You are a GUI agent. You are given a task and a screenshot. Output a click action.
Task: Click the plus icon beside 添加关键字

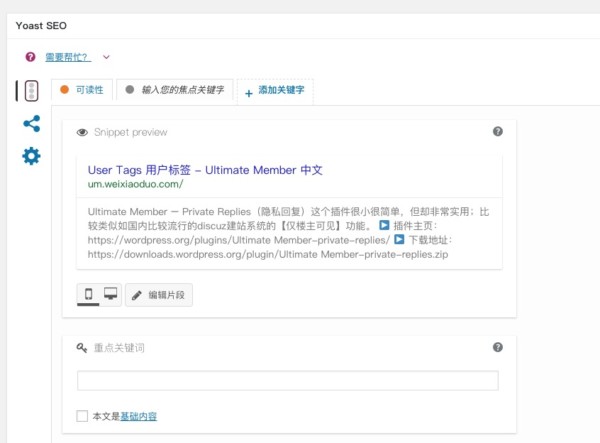249,93
